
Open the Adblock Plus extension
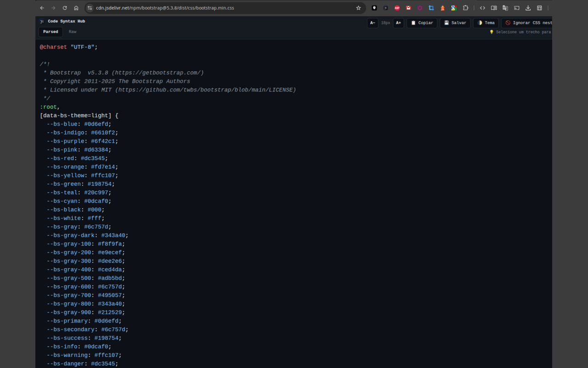tap(397, 8)
